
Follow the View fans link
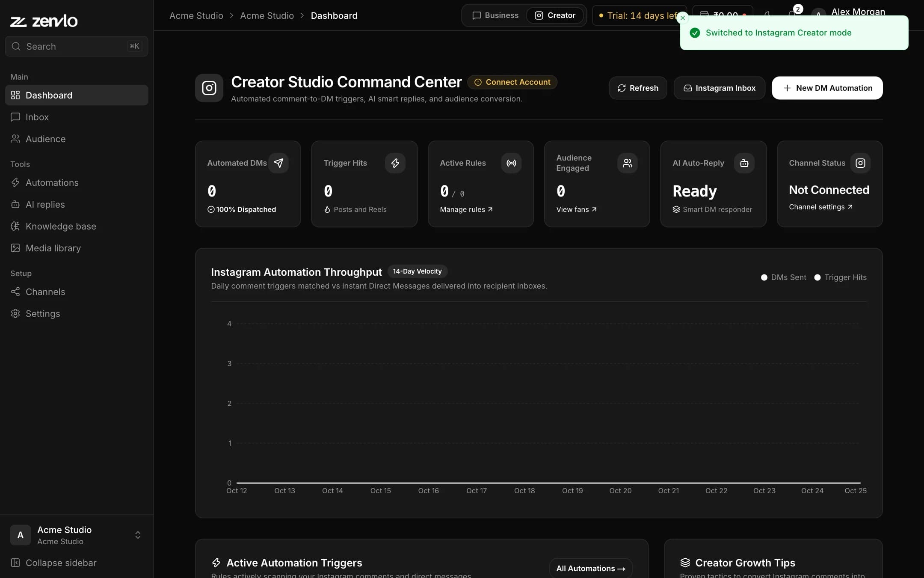click(576, 209)
